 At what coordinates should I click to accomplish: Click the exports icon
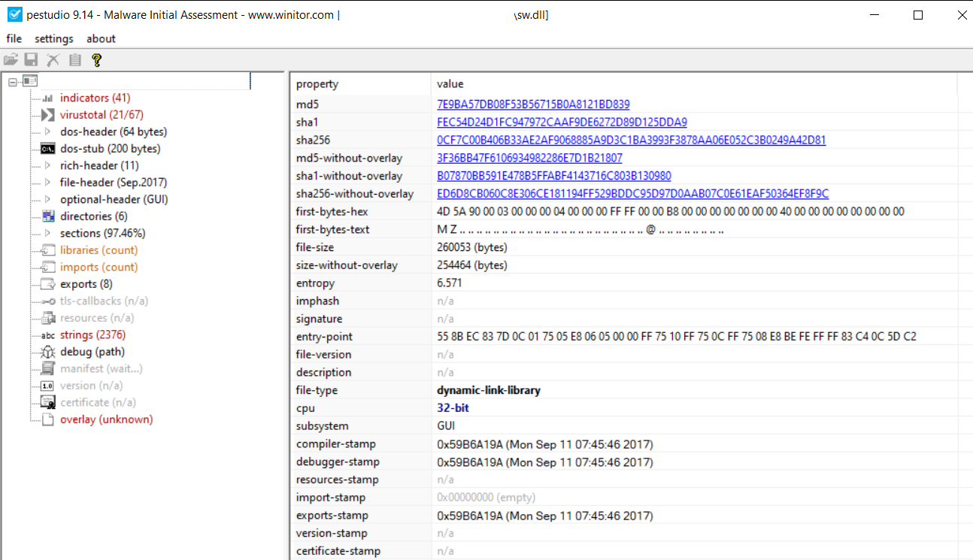[48, 284]
